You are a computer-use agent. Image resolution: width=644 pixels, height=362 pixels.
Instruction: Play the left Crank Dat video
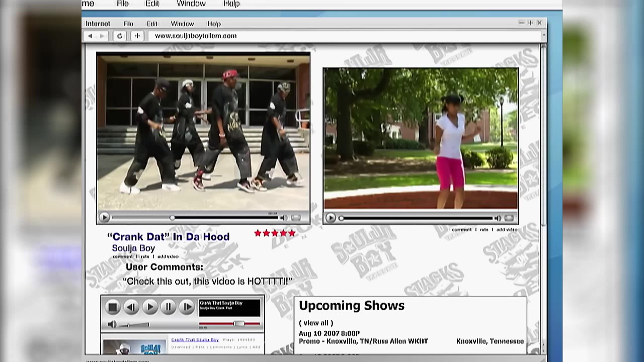coord(104,218)
